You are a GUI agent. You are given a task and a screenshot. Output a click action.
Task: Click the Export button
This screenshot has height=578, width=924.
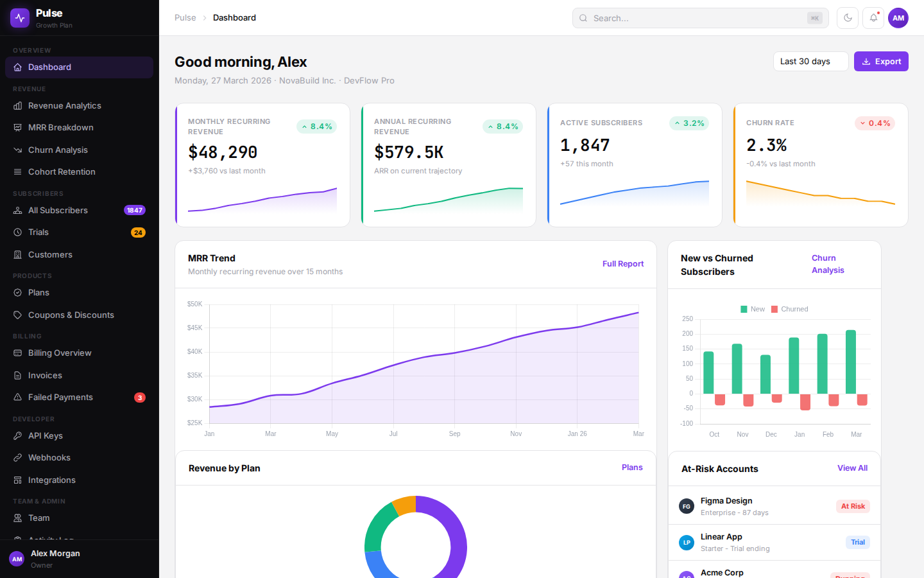click(x=881, y=62)
